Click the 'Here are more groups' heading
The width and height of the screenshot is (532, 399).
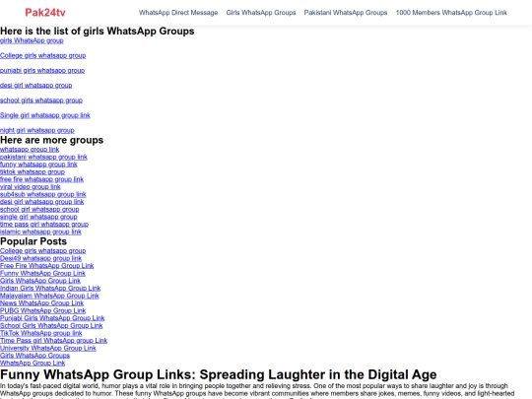click(51, 140)
